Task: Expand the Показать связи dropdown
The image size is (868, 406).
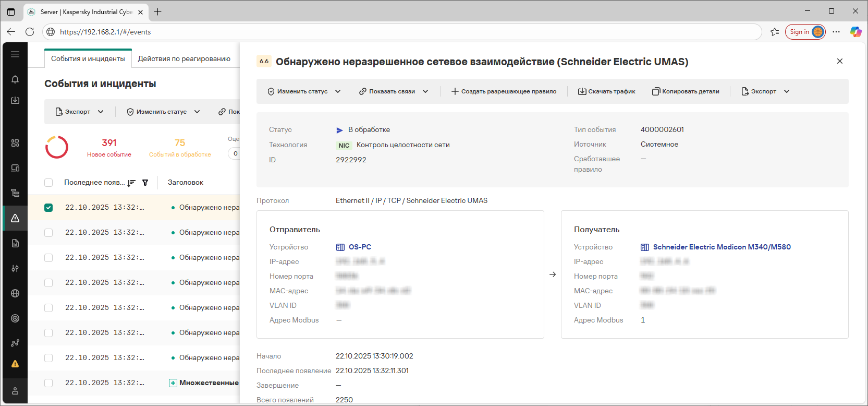Action: [394, 91]
